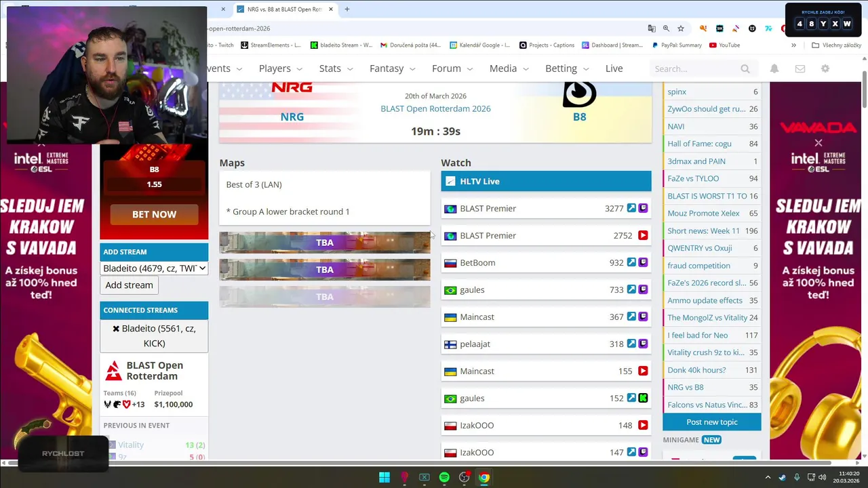Open Twitch icon for BLAST Premier 3277 stream
Viewport: 868px width, 488px height.
coord(643,208)
